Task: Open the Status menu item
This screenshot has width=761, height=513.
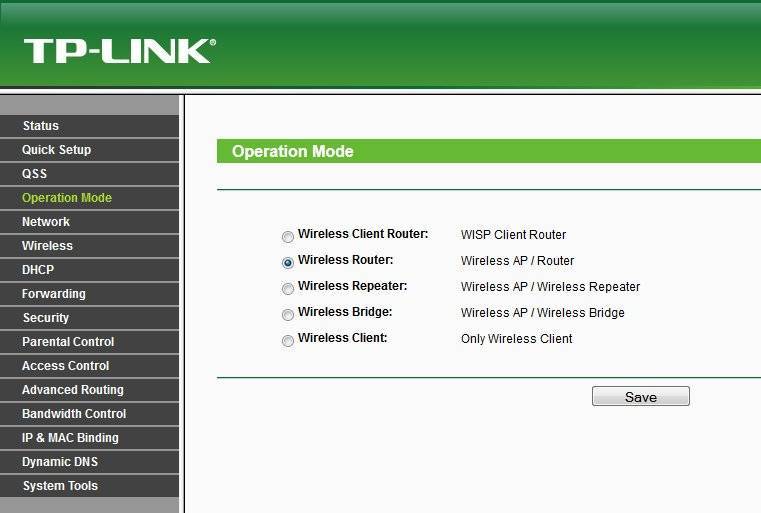Action: [89, 126]
